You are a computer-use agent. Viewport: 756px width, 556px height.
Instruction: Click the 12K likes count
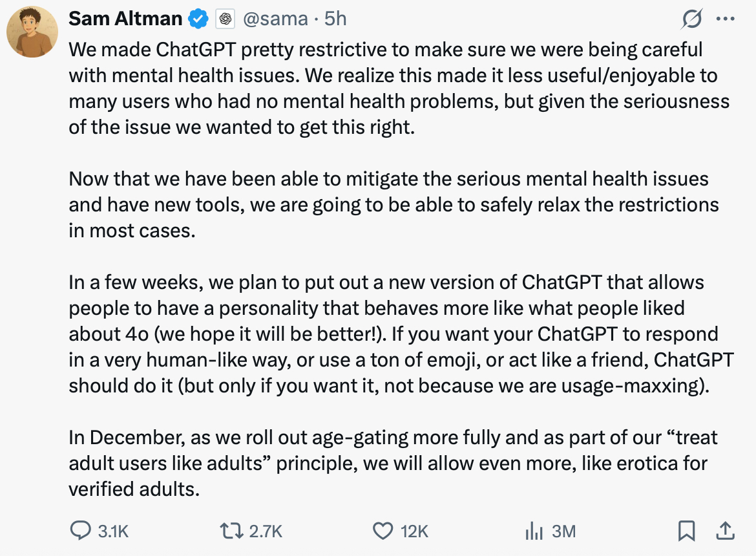414,531
